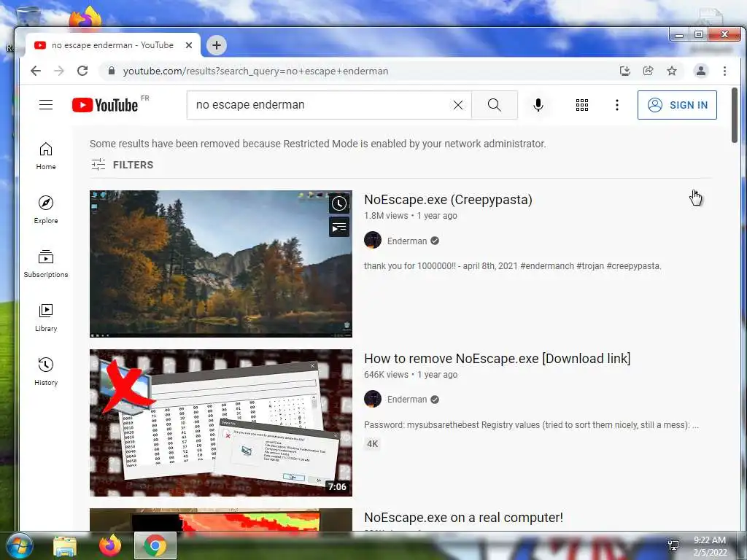Share this page via the share icon

coord(648,71)
